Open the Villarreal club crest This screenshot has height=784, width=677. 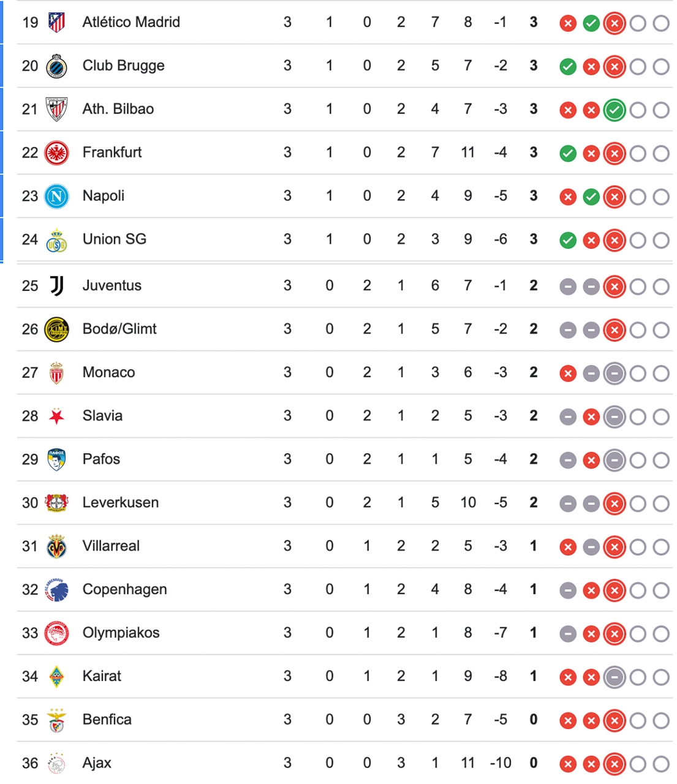pyautogui.click(x=56, y=546)
